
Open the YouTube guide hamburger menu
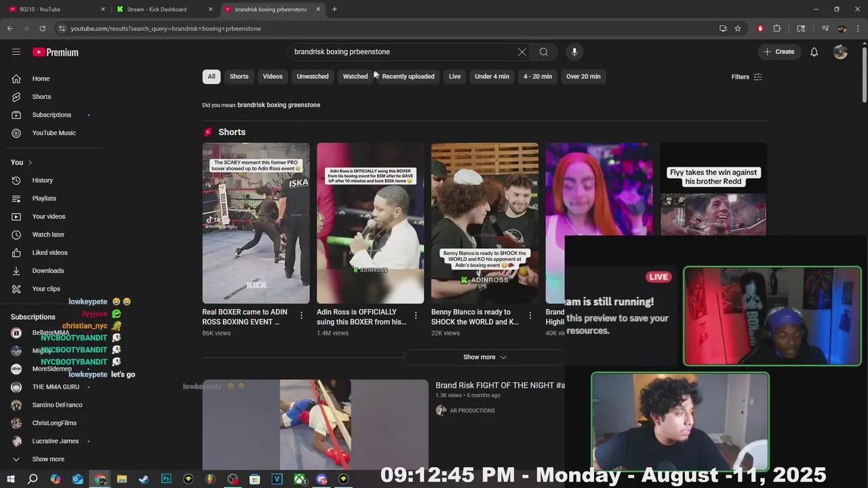coord(16,52)
